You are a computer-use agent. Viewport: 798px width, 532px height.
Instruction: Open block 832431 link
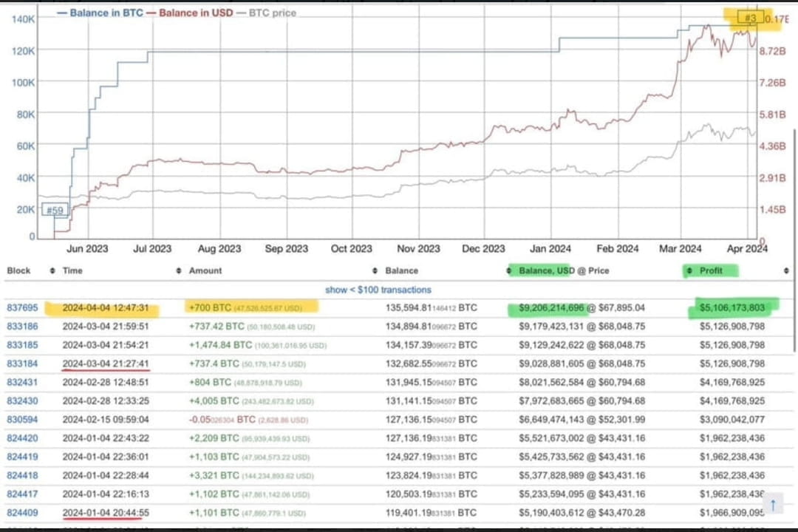pos(22,382)
